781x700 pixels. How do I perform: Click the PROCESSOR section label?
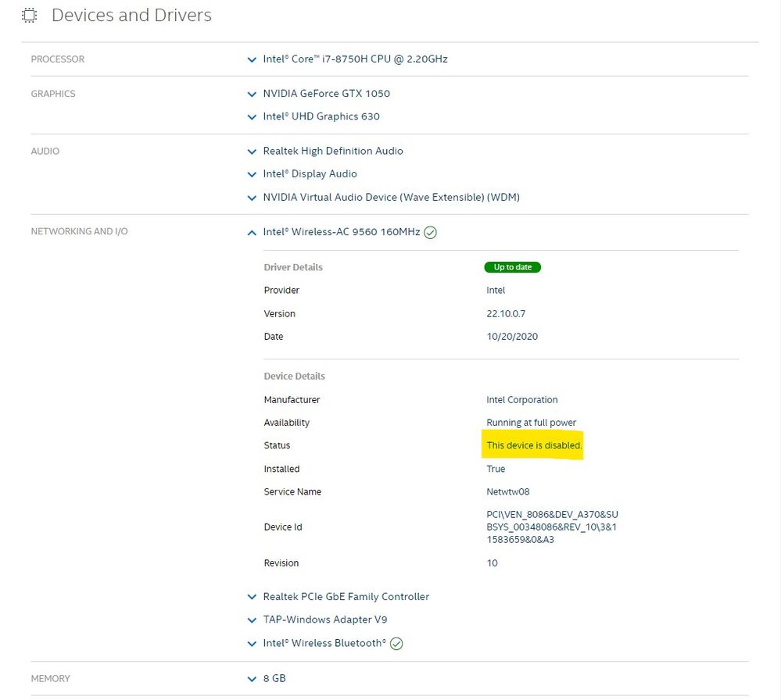(58, 59)
